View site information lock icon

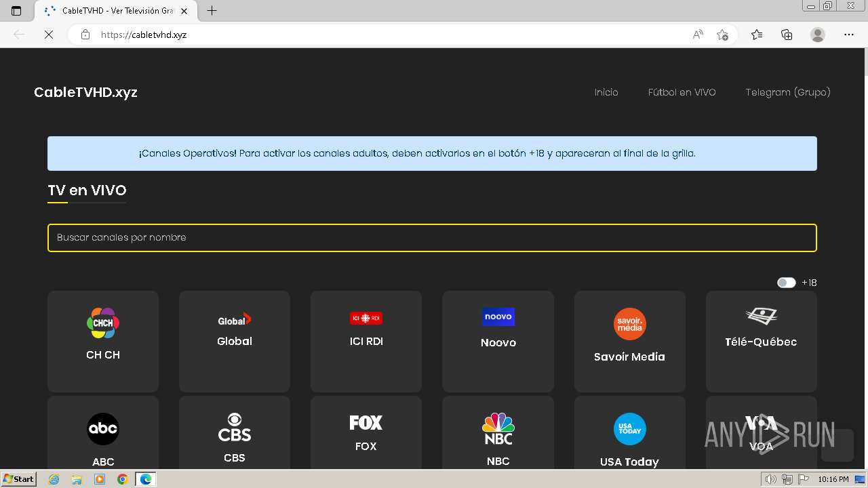[x=85, y=35]
